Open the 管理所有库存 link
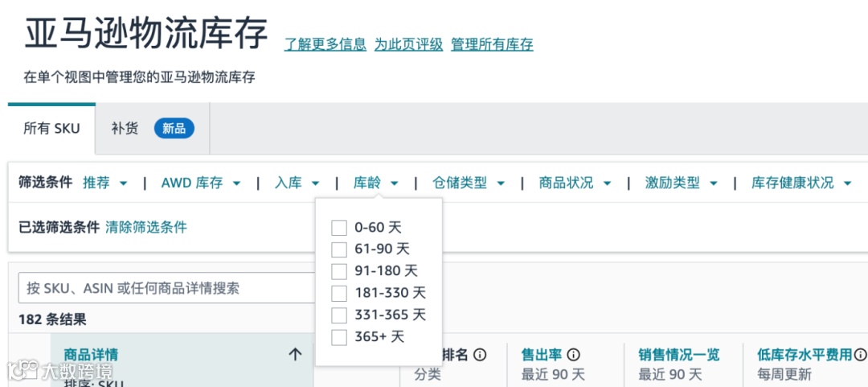This screenshot has width=868, height=387. pyautogui.click(x=492, y=44)
